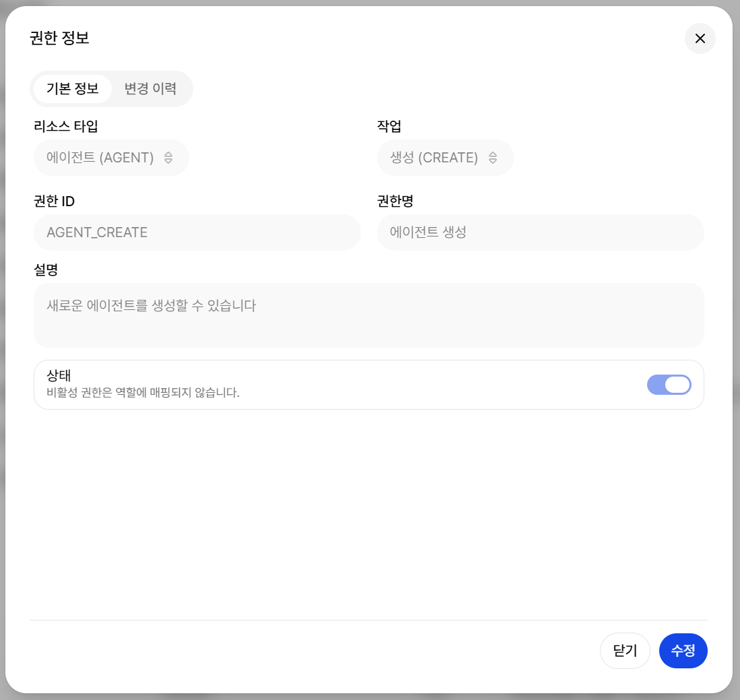Image resolution: width=740 pixels, height=700 pixels.
Task: Close the 권한 정보 dialog with the X icon
Action: [700, 38]
